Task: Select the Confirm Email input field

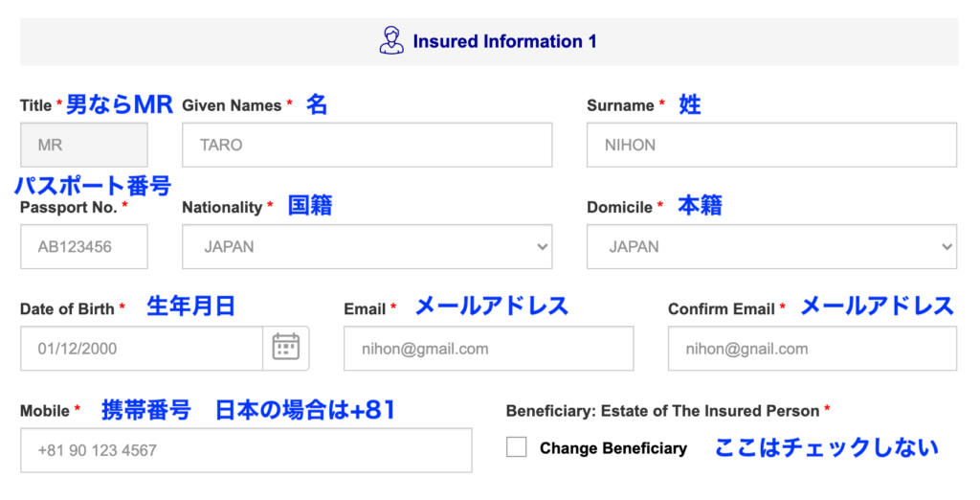Action: click(812, 348)
